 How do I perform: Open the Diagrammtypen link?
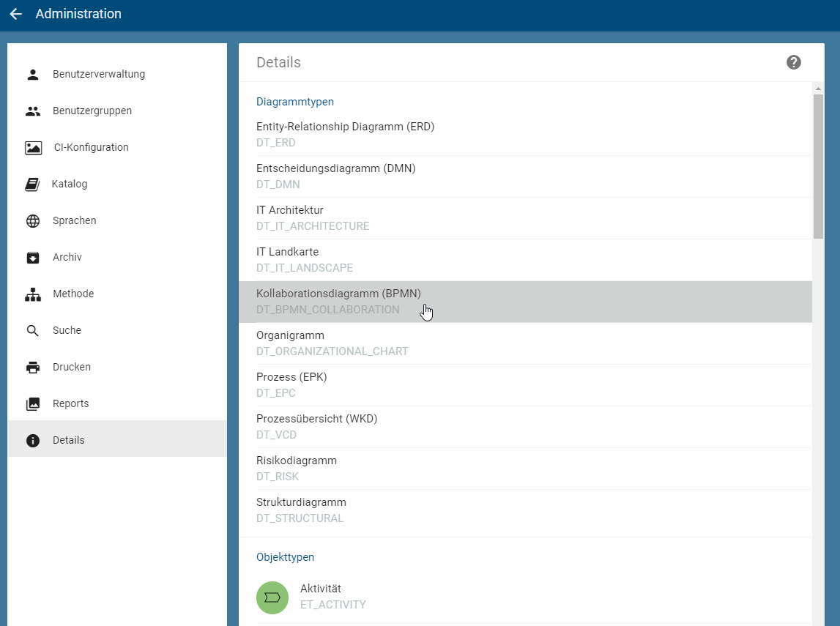click(x=295, y=101)
